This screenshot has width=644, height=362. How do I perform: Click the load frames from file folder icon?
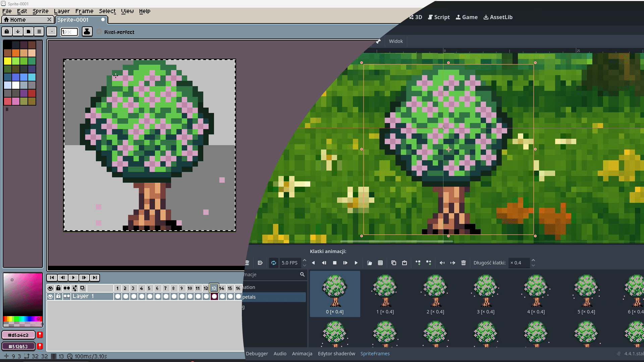pos(369,263)
